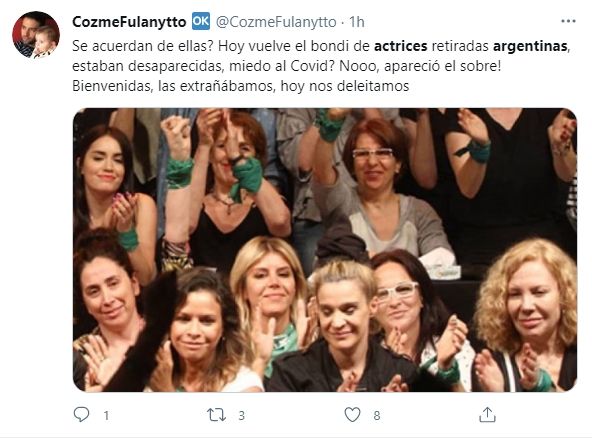The width and height of the screenshot is (592, 440).
Task: Open the share upload arrow icon
Action: pyautogui.click(x=487, y=415)
